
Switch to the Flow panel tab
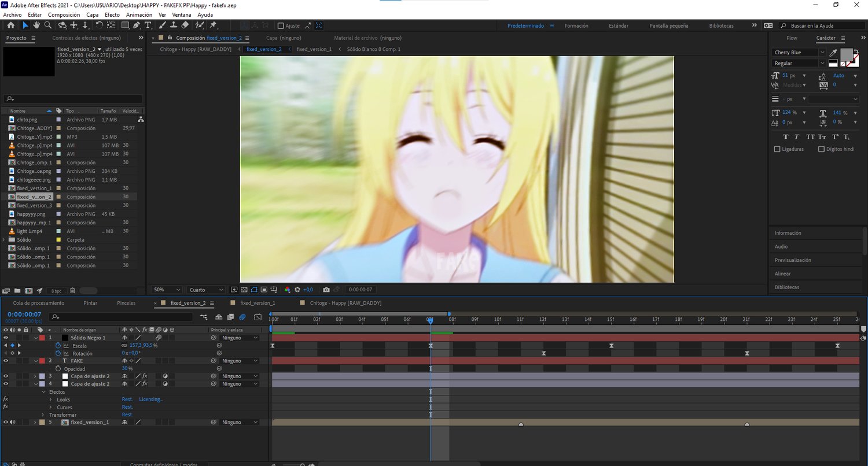point(792,38)
